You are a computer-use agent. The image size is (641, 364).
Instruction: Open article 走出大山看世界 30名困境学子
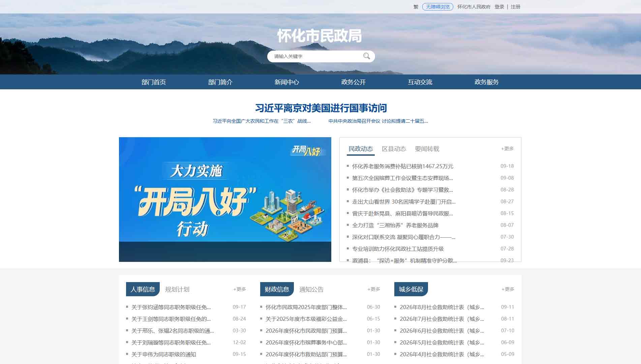tap(404, 202)
